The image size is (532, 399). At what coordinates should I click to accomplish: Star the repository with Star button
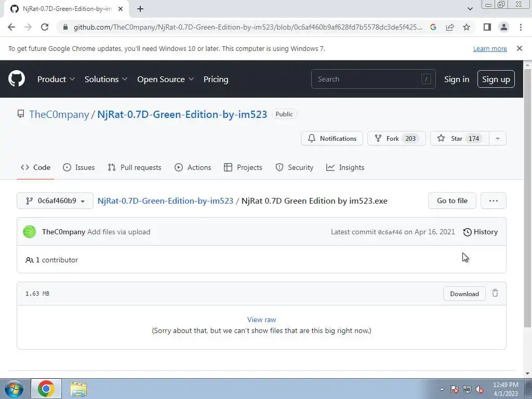click(460, 138)
